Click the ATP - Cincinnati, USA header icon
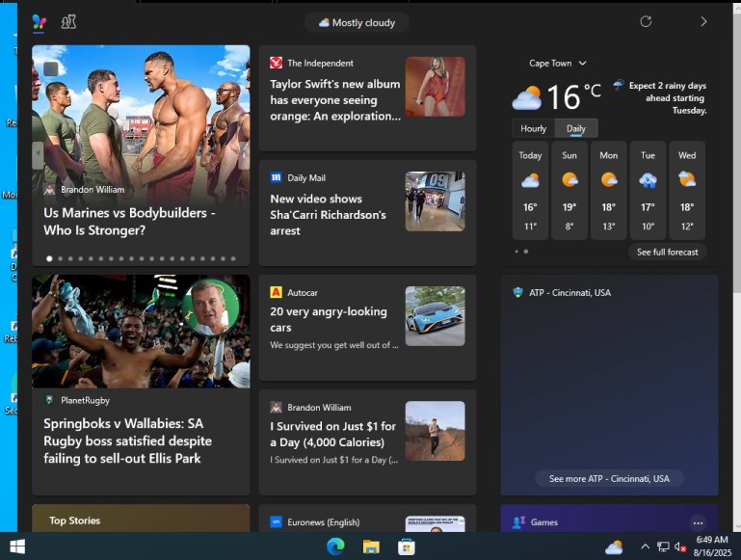Screen dimensions: 741x560 click(518, 292)
